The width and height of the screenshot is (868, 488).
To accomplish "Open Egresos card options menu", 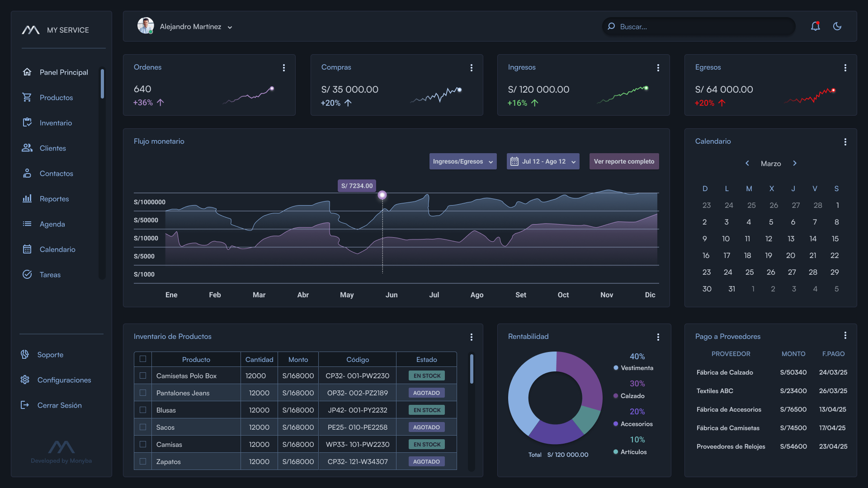I will pos(845,68).
